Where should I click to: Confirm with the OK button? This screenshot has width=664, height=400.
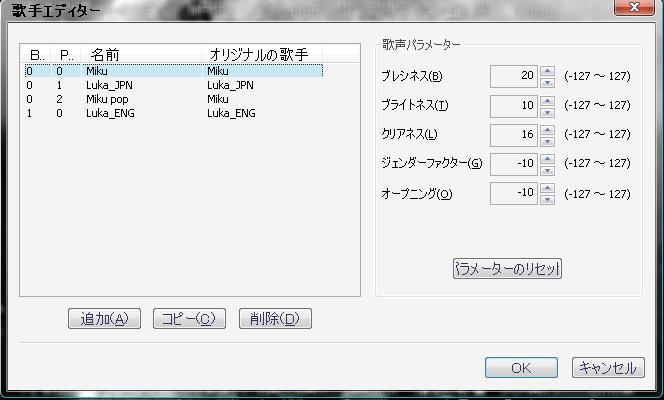tap(521, 367)
